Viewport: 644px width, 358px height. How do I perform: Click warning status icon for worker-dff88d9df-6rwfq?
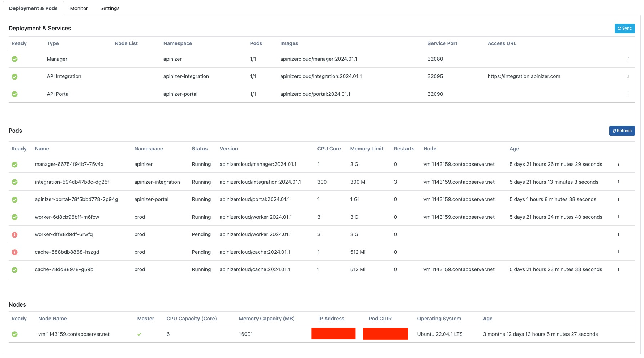pos(14,235)
